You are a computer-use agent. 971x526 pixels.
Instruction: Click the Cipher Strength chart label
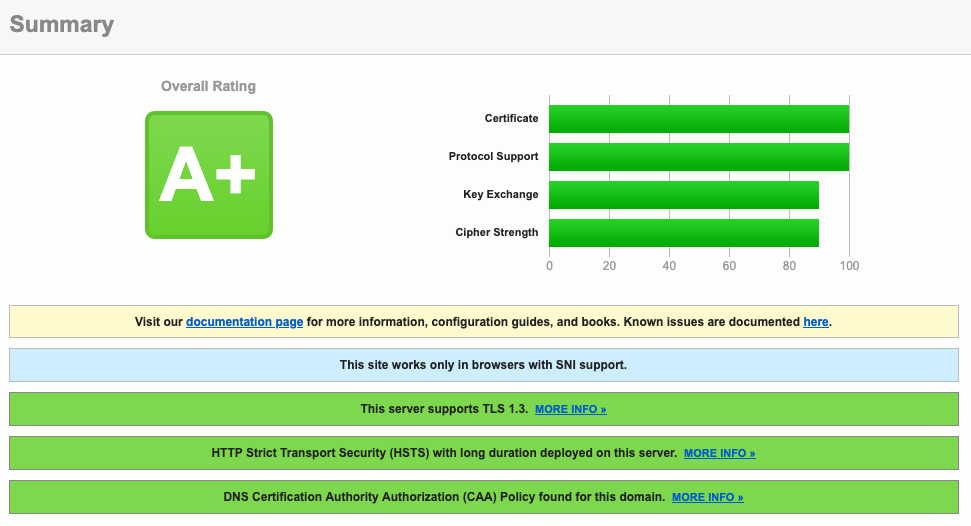(496, 233)
